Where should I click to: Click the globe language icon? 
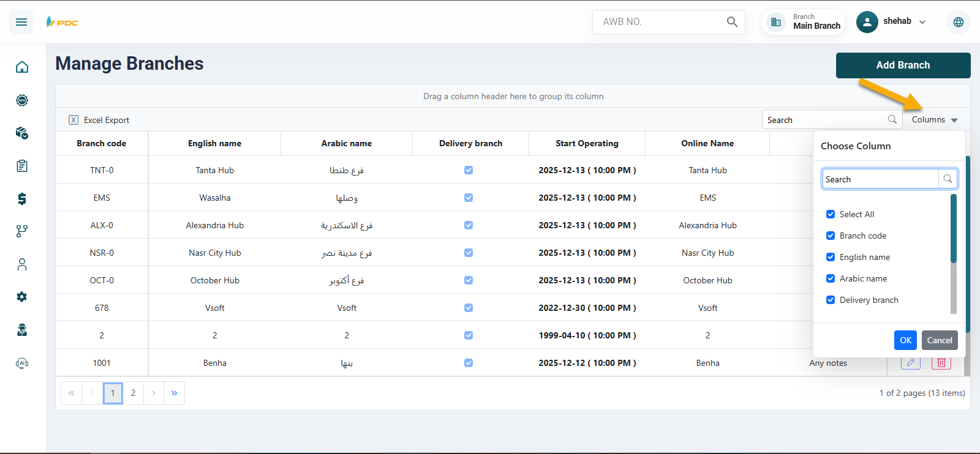click(x=958, y=22)
